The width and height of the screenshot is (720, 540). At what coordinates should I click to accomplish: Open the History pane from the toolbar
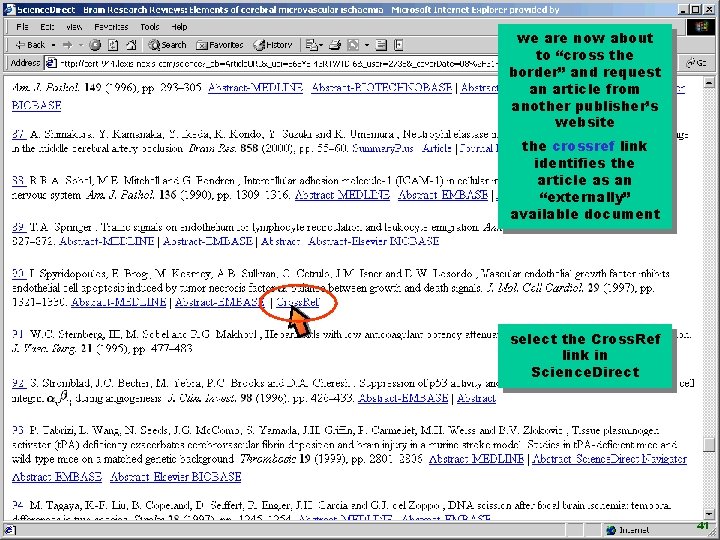[273, 45]
